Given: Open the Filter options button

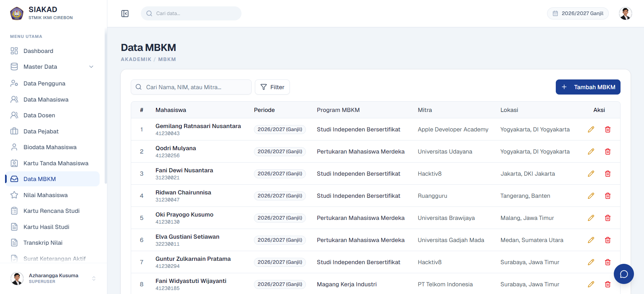Looking at the screenshot, I should coord(272,87).
